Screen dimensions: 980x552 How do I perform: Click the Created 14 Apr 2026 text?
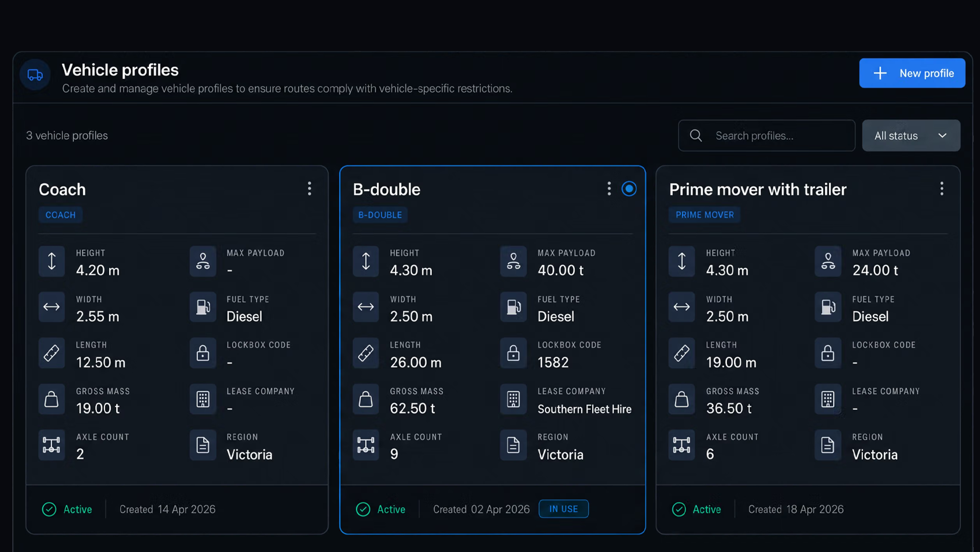167,509
